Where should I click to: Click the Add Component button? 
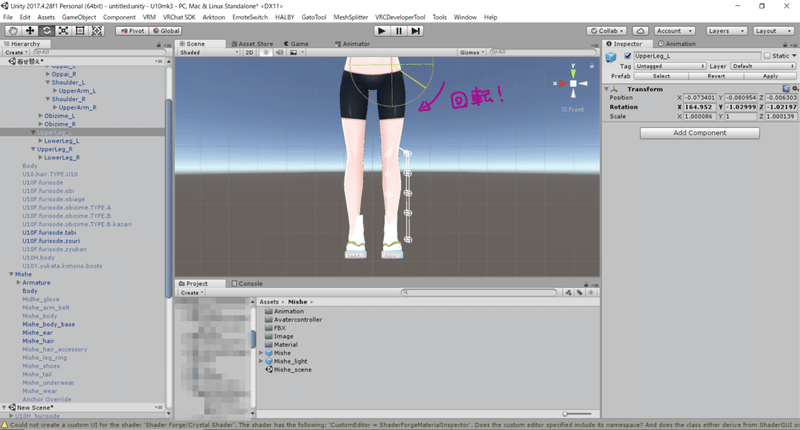coord(699,133)
